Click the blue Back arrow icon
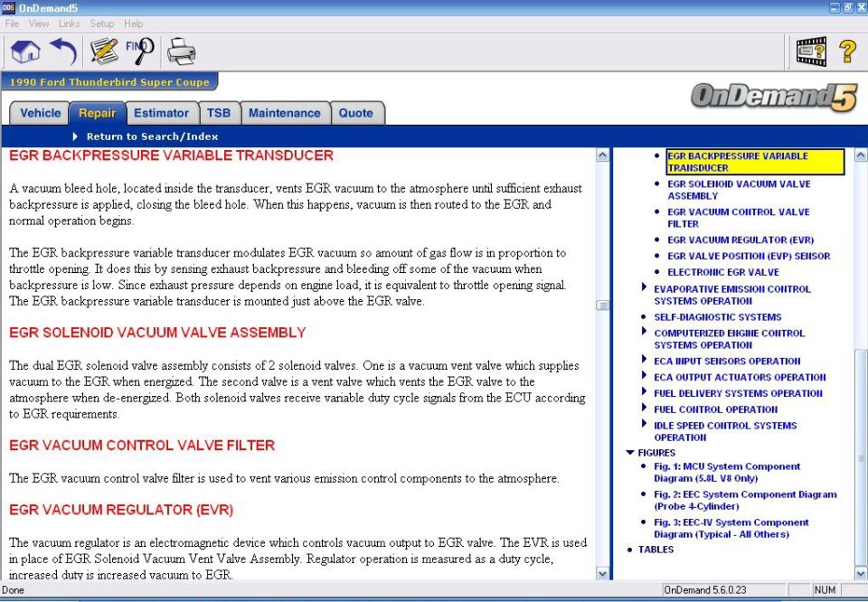This screenshot has height=602, width=868. pyautogui.click(x=63, y=52)
